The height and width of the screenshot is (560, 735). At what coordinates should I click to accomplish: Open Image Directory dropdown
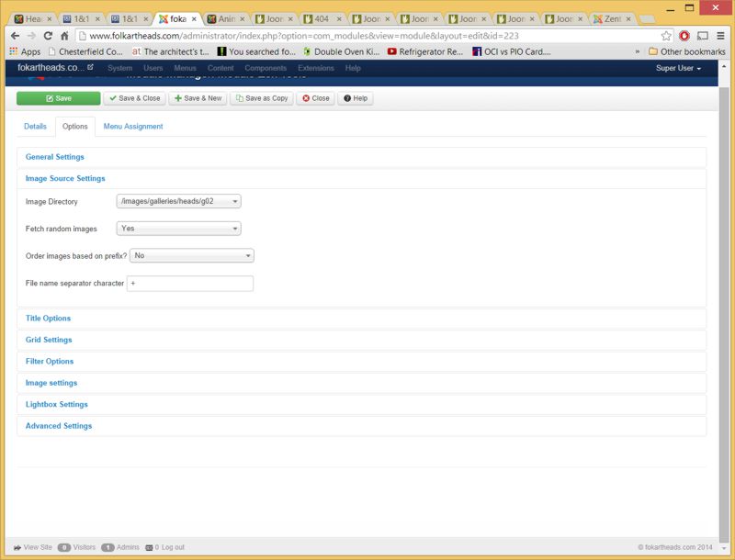click(x=178, y=201)
